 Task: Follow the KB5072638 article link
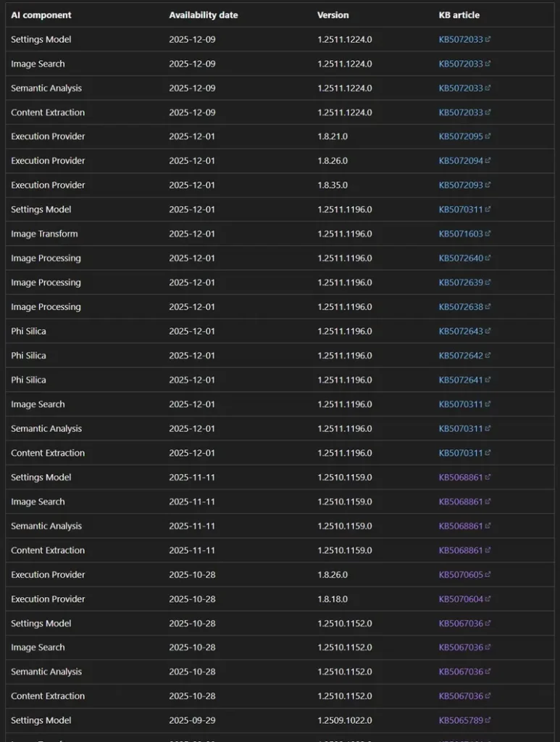[461, 307]
